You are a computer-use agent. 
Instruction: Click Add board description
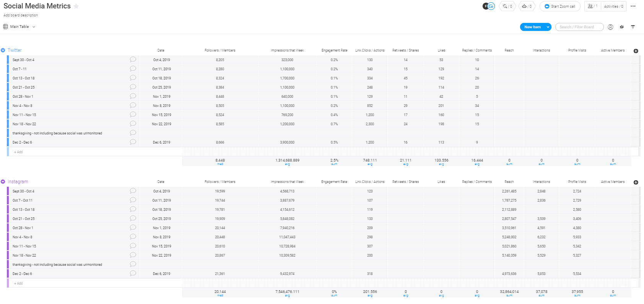[x=21, y=15]
